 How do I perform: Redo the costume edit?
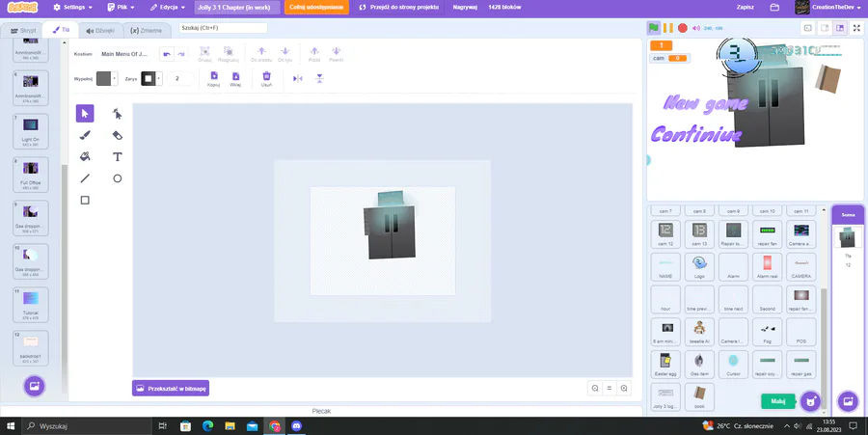pos(181,54)
